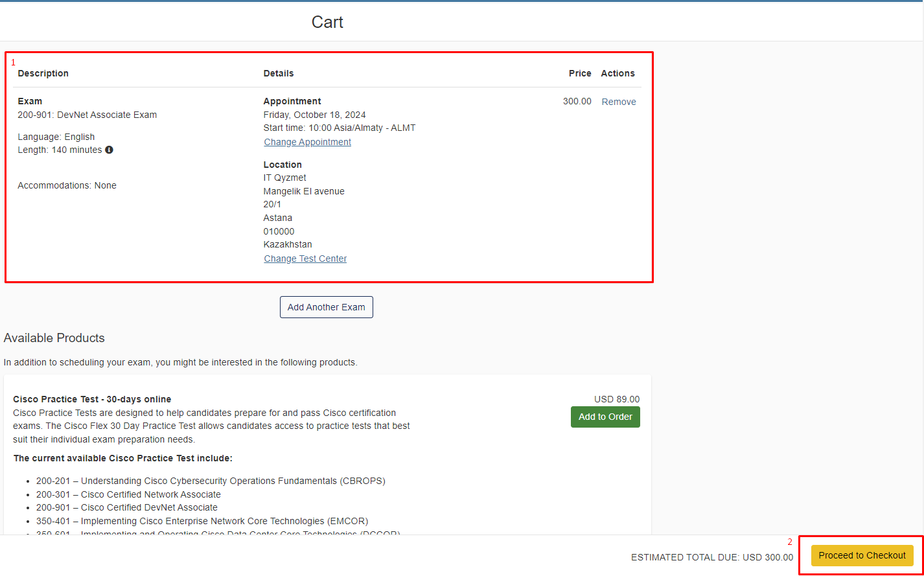Click the USD 89.00 practice test price
Screen dimensions: 924x576
tap(617, 399)
